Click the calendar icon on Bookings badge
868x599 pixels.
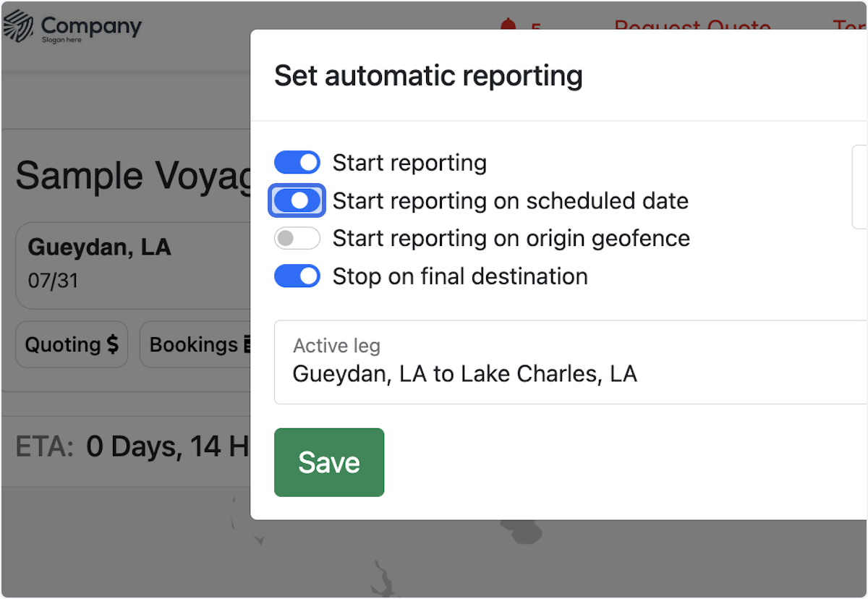[246, 344]
